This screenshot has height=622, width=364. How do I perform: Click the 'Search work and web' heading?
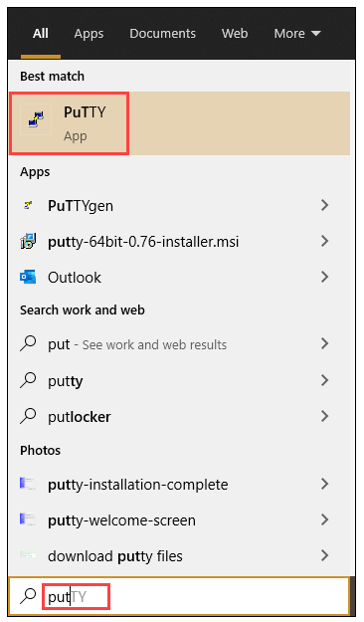click(x=83, y=310)
